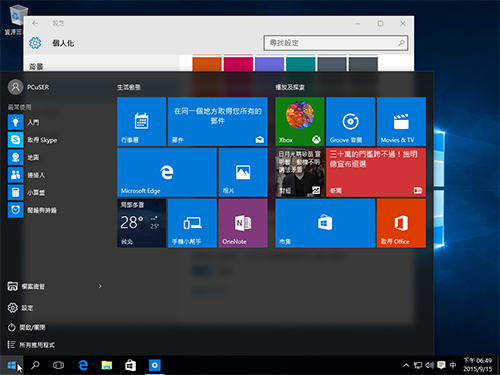Show hidden tray icons chevron

406,365
